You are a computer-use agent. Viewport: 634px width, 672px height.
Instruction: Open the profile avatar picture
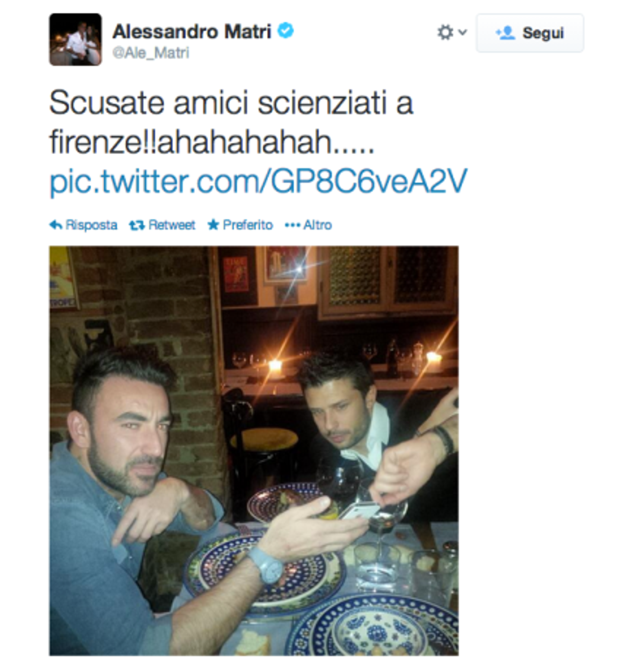pos(75,40)
